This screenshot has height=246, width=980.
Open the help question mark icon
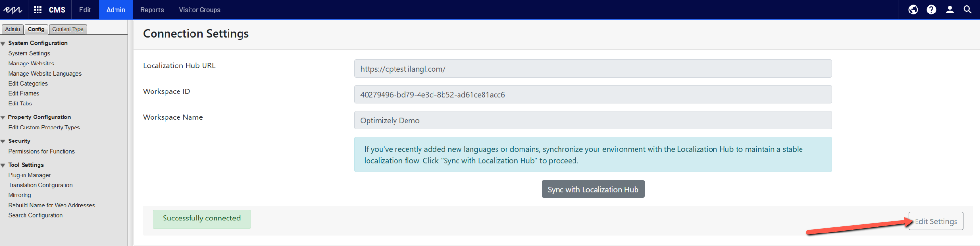(x=931, y=10)
